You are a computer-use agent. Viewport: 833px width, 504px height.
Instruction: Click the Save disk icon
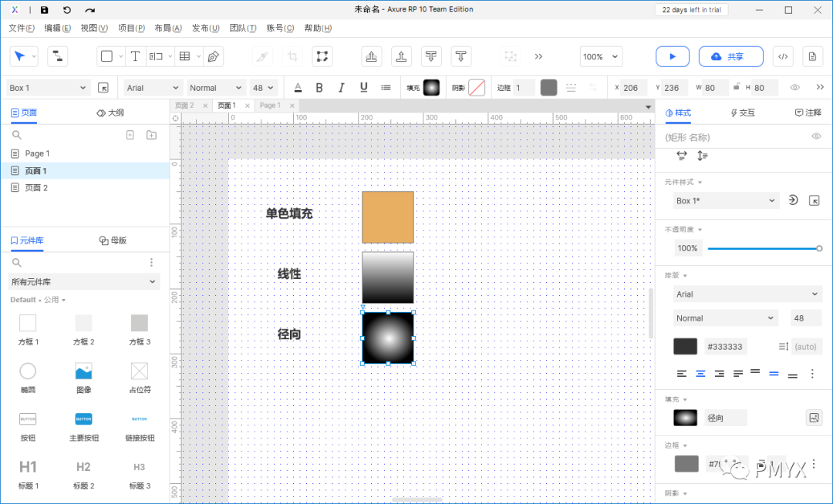pos(45,9)
